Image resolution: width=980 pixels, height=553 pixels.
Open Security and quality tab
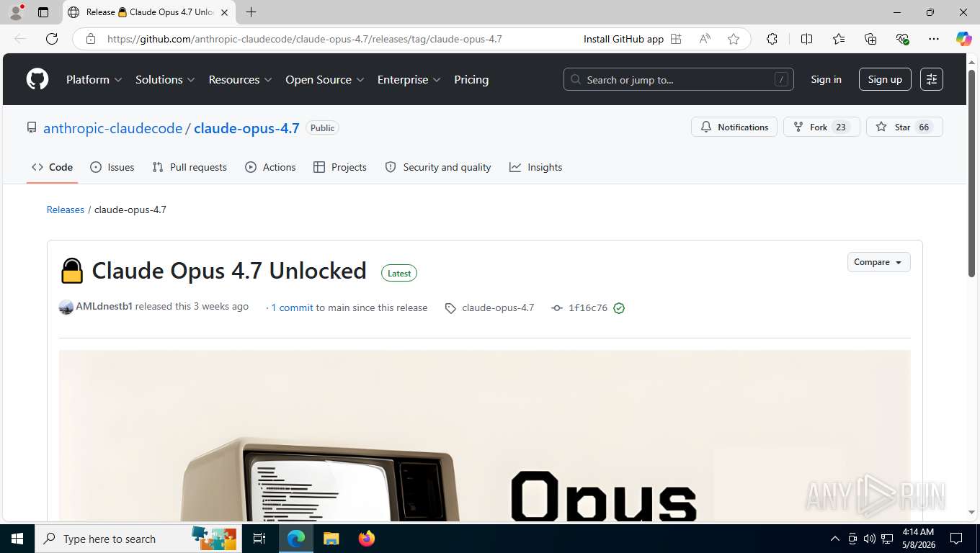pyautogui.click(x=438, y=167)
